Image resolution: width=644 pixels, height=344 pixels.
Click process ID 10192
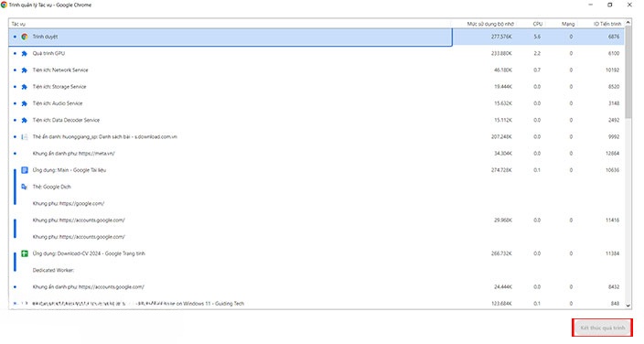[612, 70]
